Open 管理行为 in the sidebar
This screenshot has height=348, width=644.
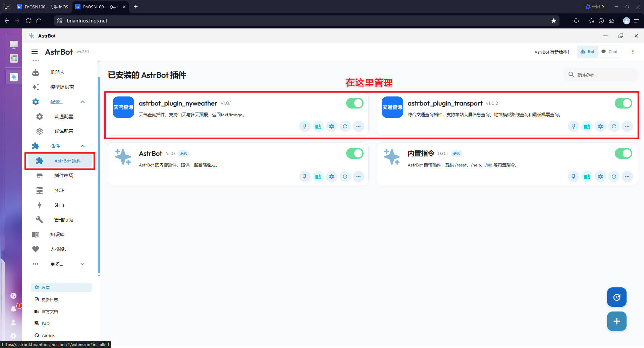tap(60, 220)
